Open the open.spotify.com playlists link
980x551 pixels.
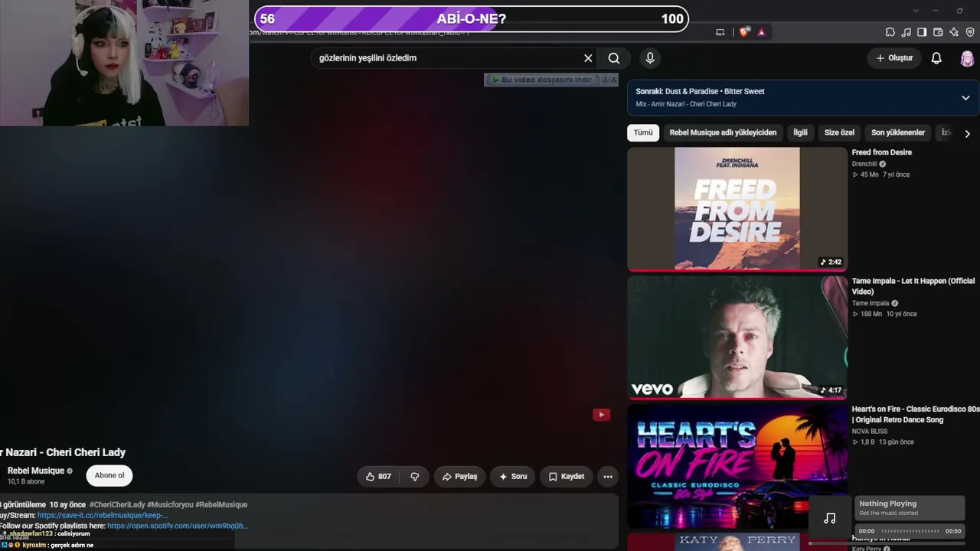(178, 526)
